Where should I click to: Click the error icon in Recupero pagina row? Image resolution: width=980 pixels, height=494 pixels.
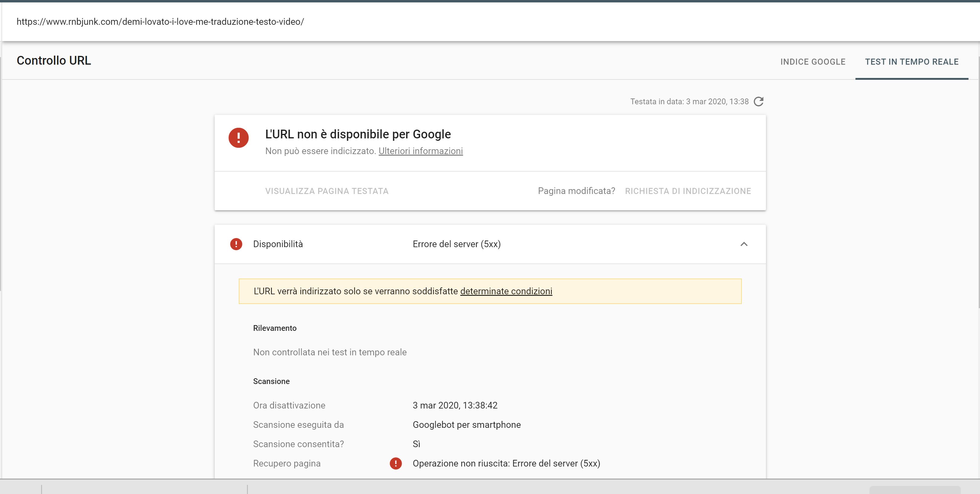click(x=396, y=463)
